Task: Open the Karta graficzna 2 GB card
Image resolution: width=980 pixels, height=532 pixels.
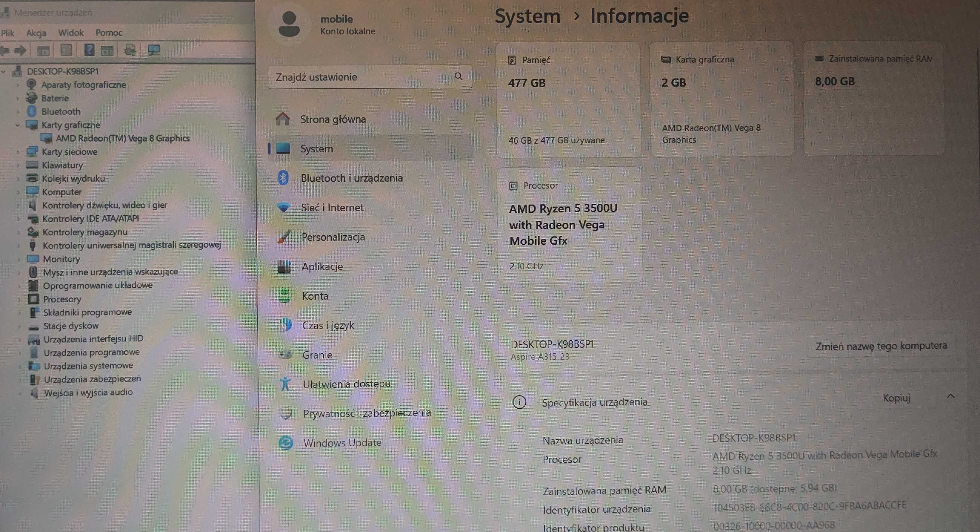Action: coord(722,99)
